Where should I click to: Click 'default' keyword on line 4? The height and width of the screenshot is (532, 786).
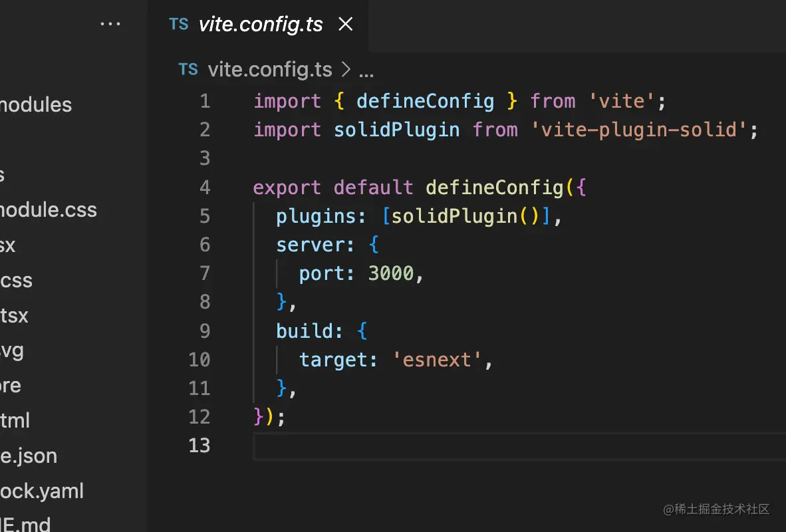[373, 188]
